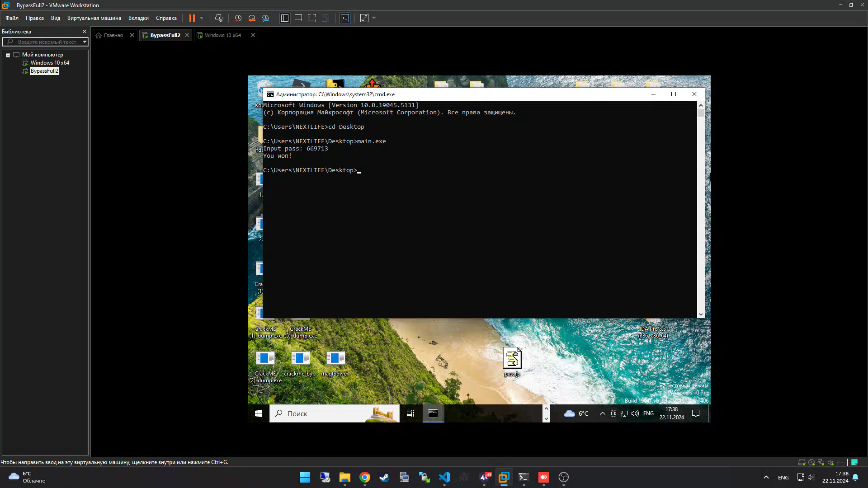The width and height of the screenshot is (868, 488).
Task: Click the guest Windows Start button
Action: pyautogui.click(x=259, y=413)
